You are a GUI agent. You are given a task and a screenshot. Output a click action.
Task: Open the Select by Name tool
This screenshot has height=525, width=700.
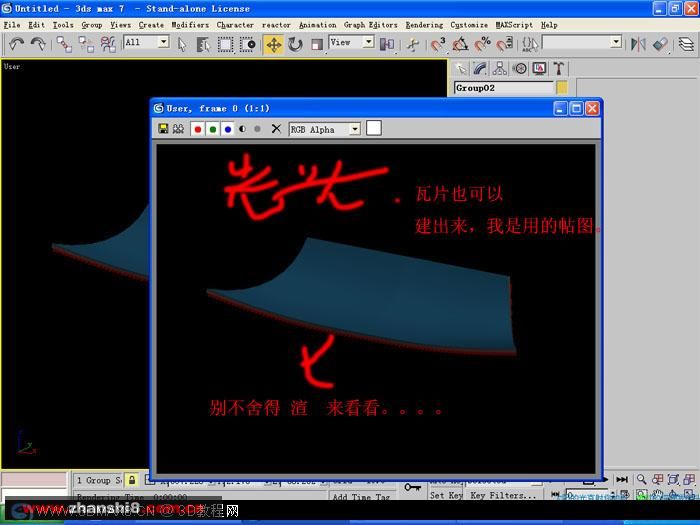click(204, 44)
